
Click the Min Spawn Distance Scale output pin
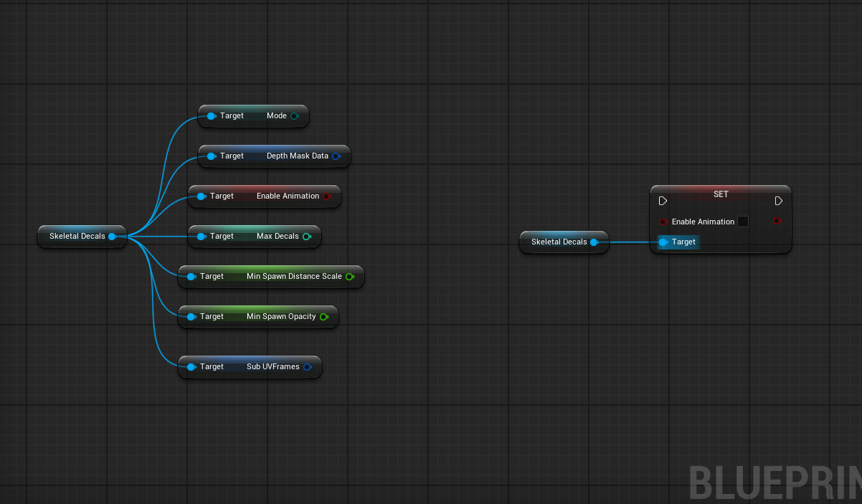tap(349, 277)
